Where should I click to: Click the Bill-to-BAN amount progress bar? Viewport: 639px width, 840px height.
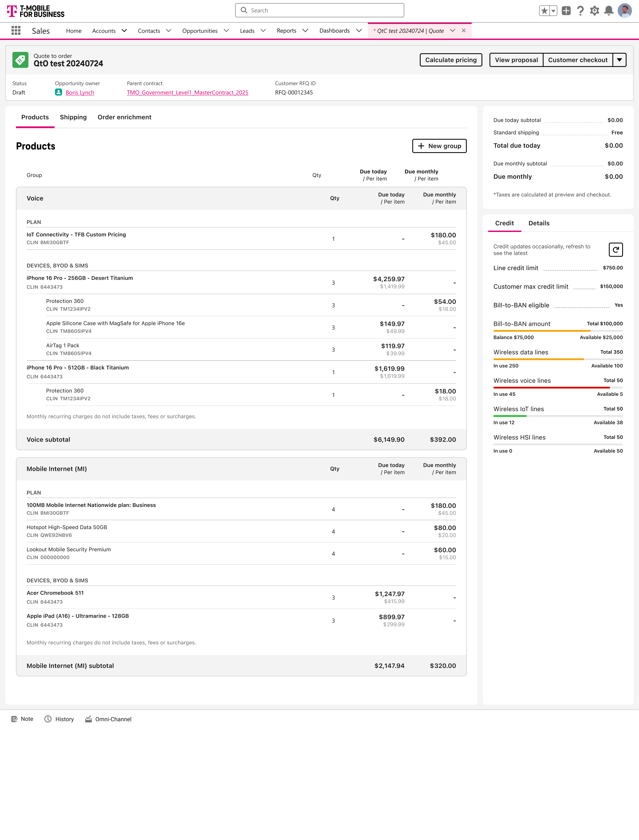pyautogui.click(x=558, y=331)
